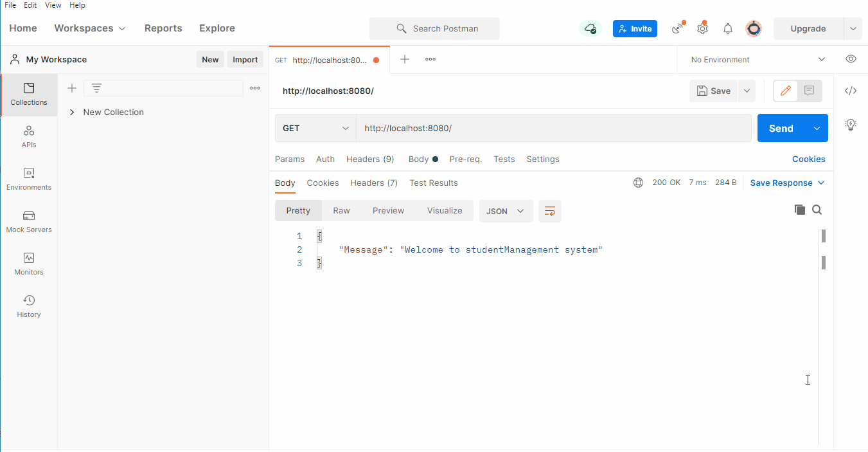
Task: Switch to the request Auth tab
Action: [325, 159]
